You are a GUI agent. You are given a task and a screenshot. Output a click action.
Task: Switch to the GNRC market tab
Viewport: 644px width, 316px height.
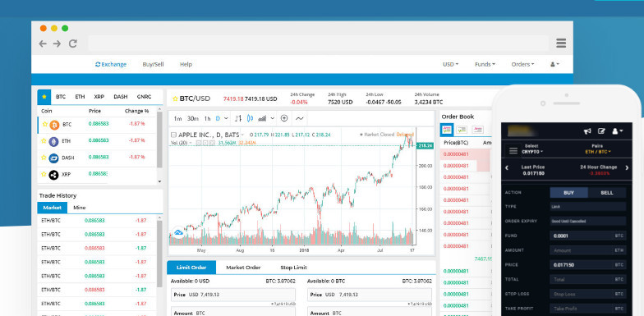pos(144,97)
